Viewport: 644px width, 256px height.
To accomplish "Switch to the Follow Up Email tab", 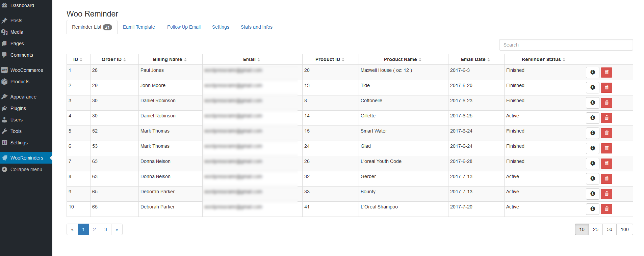I will [x=184, y=27].
